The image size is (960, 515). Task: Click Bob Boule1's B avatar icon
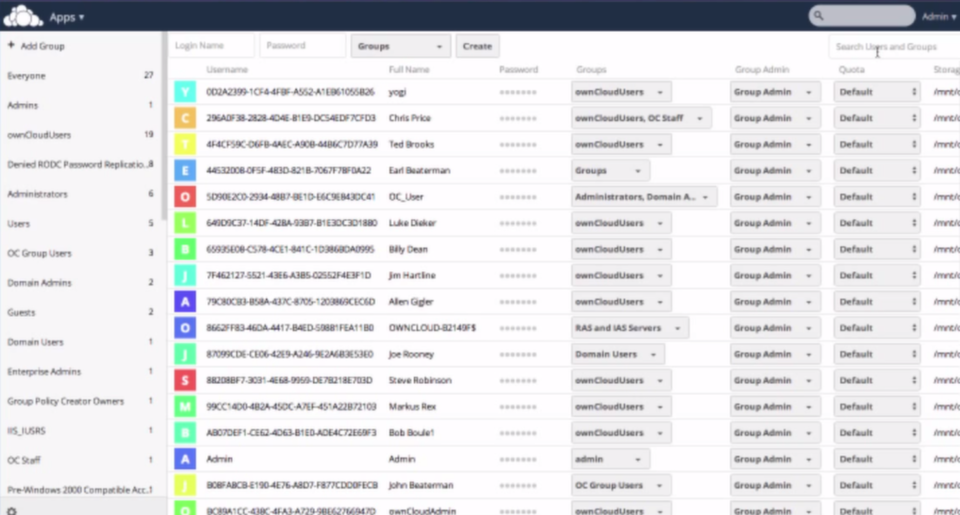coord(185,433)
